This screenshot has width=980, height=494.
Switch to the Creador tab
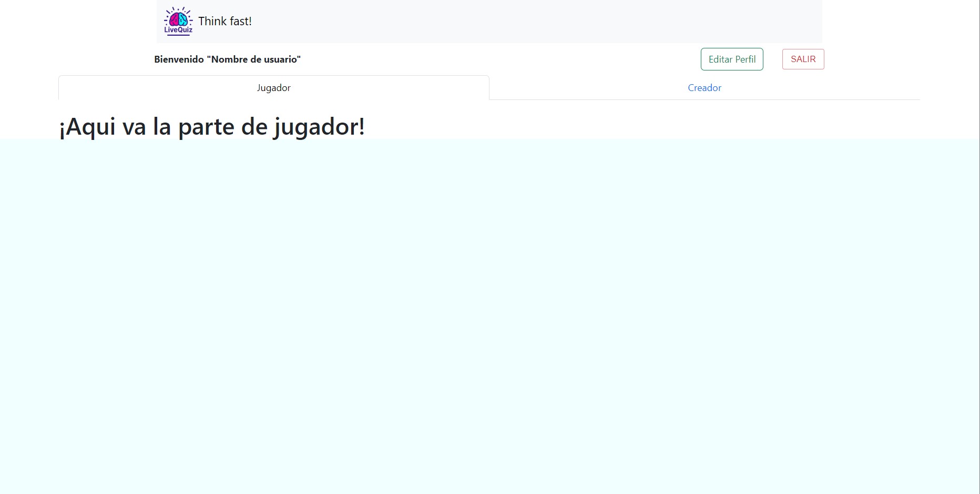coord(704,88)
